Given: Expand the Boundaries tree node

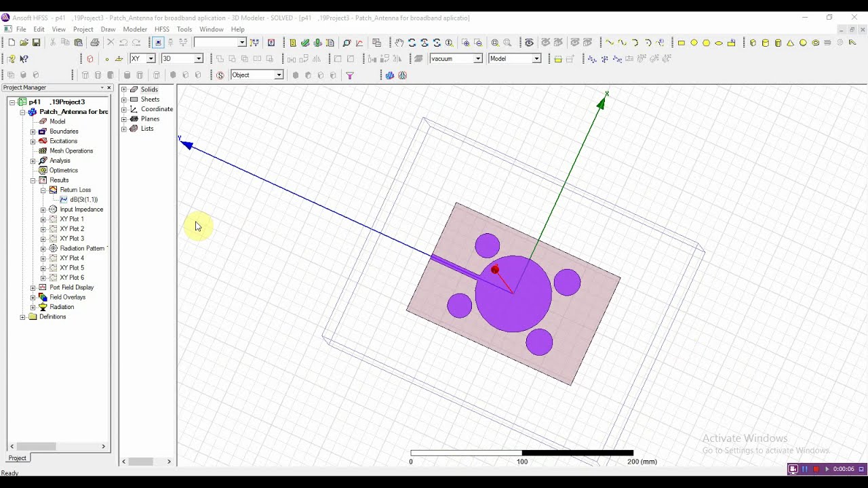Looking at the screenshot, I should (x=33, y=131).
